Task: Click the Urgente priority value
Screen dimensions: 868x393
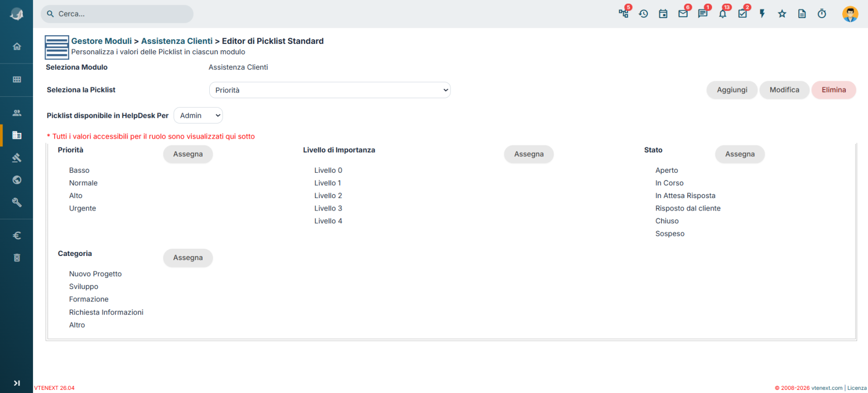Action: point(83,208)
